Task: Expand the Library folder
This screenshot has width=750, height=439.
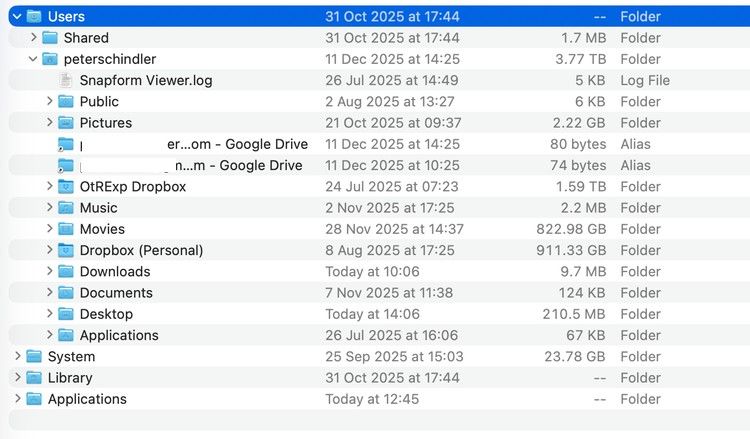Action: [17, 378]
